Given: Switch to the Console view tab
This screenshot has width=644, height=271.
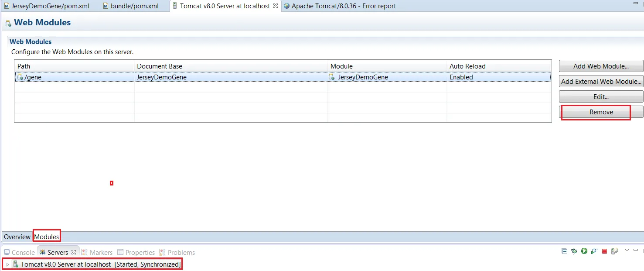Looking at the screenshot, I should tap(19, 252).
